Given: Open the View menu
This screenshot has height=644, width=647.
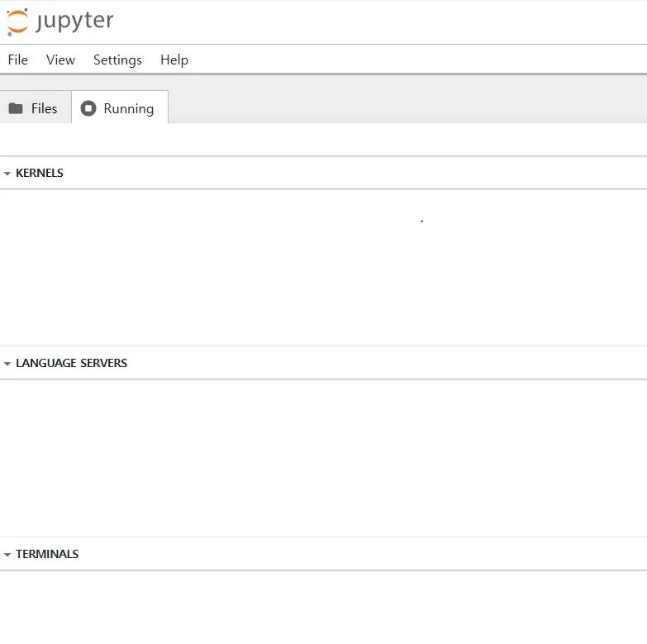Looking at the screenshot, I should [60, 60].
